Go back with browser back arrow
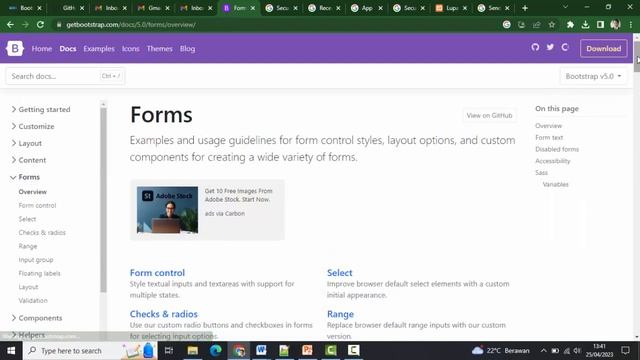The width and height of the screenshot is (640, 360). [10, 24]
